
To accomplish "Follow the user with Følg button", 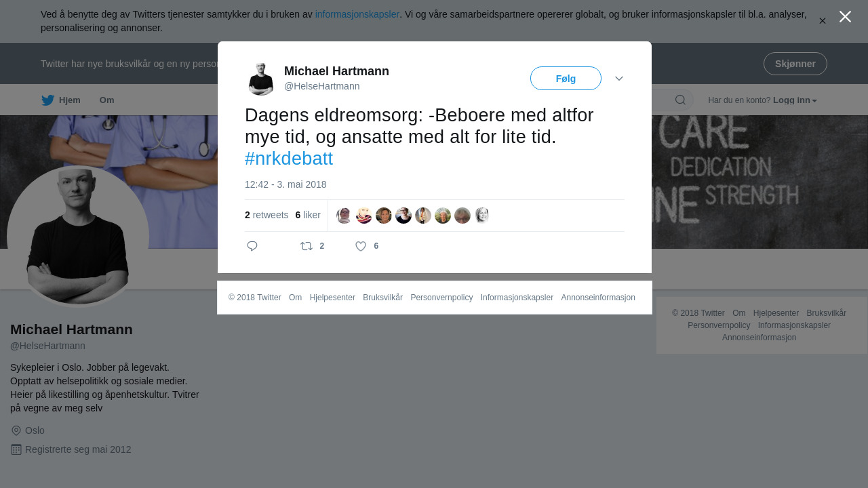I will tap(566, 79).
